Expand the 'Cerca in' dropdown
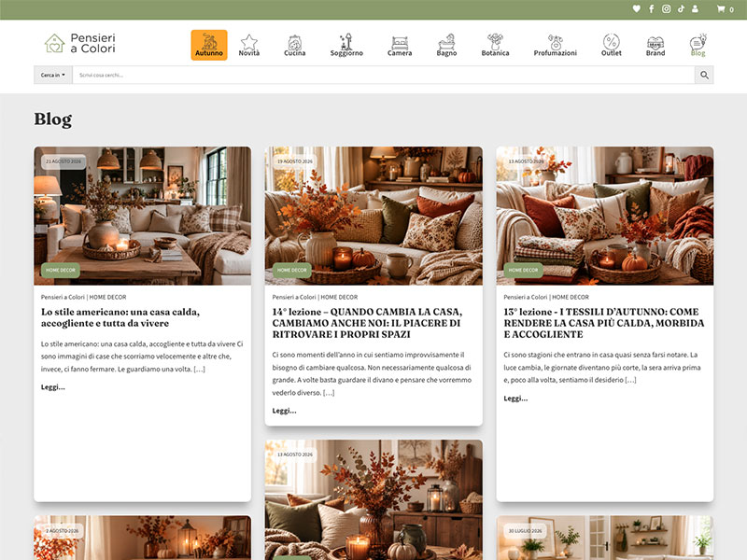The height and width of the screenshot is (560, 747). [x=53, y=75]
